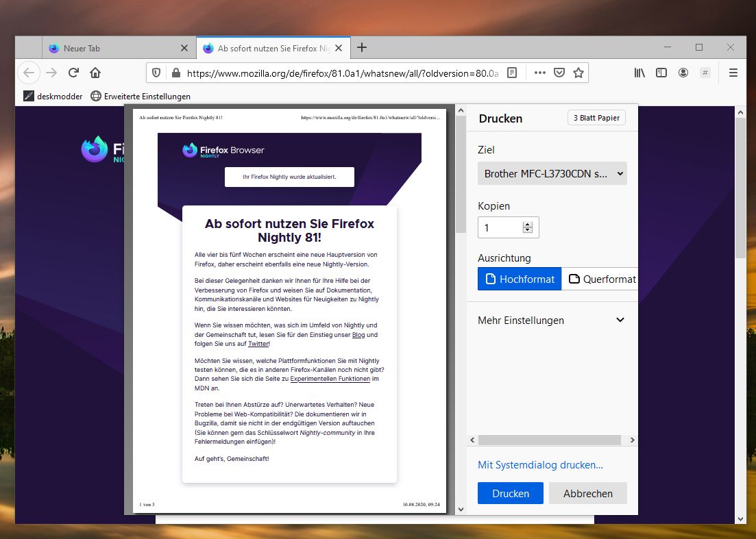Image resolution: width=756 pixels, height=539 pixels.
Task: Click Experimentellen Funktionen link in preview
Action: [330, 379]
